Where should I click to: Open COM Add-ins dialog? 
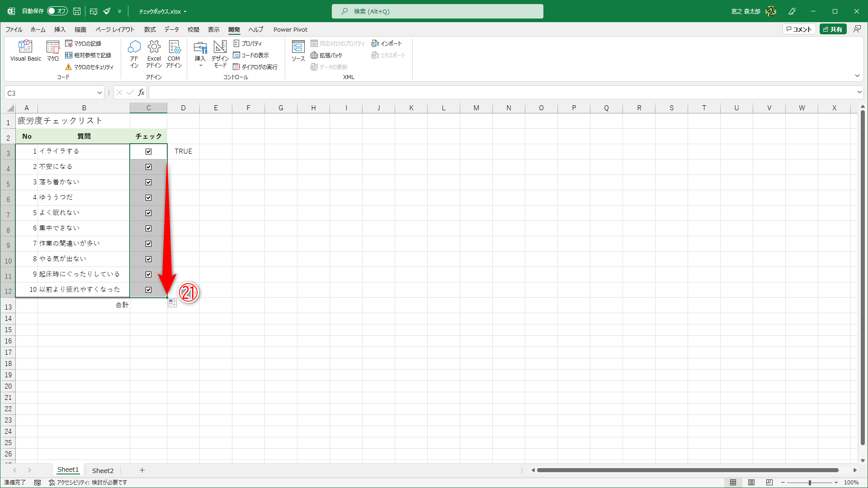[174, 53]
